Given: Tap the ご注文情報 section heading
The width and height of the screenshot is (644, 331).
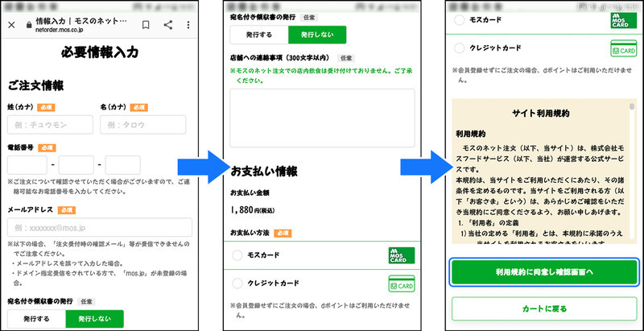Looking at the screenshot, I should click(x=35, y=86).
